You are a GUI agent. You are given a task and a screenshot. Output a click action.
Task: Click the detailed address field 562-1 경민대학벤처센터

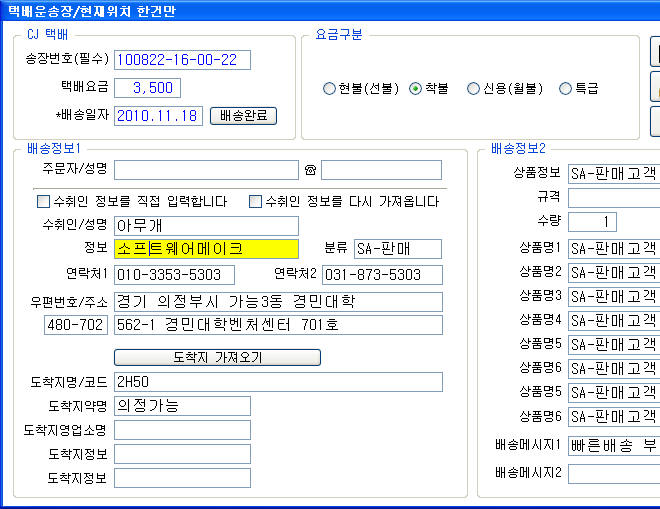(278, 325)
